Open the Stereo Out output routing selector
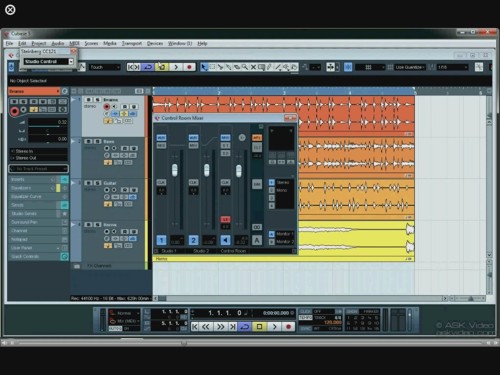This screenshot has width=500, height=375. pyautogui.click(x=38, y=158)
